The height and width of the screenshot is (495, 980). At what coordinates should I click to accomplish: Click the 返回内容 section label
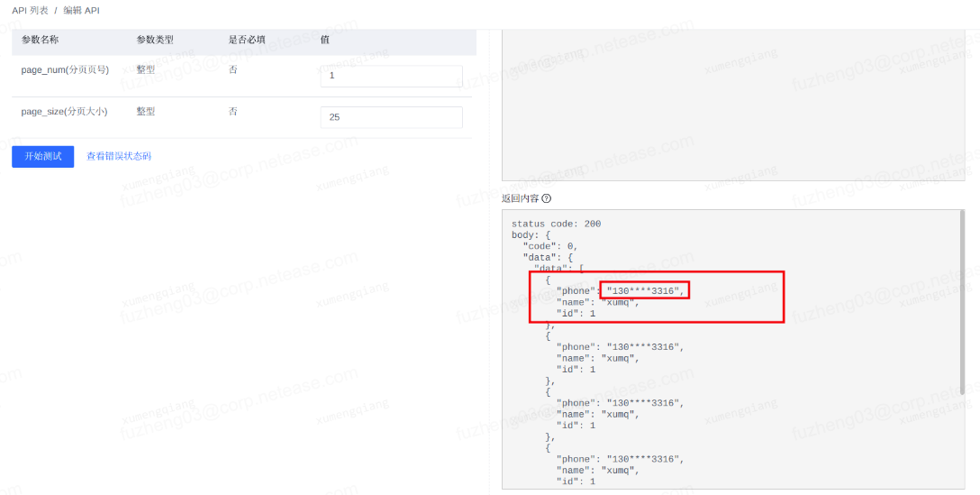tap(520, 198)
